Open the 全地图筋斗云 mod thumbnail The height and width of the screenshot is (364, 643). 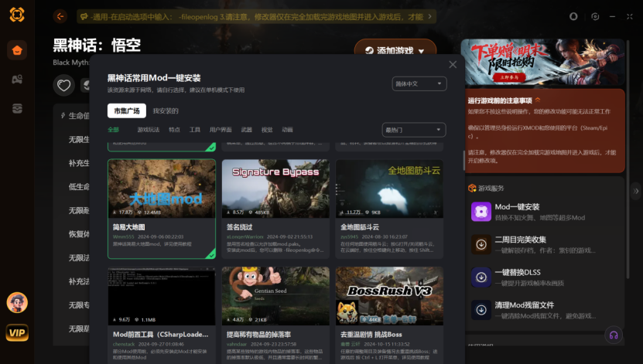(x=389, y=189)
